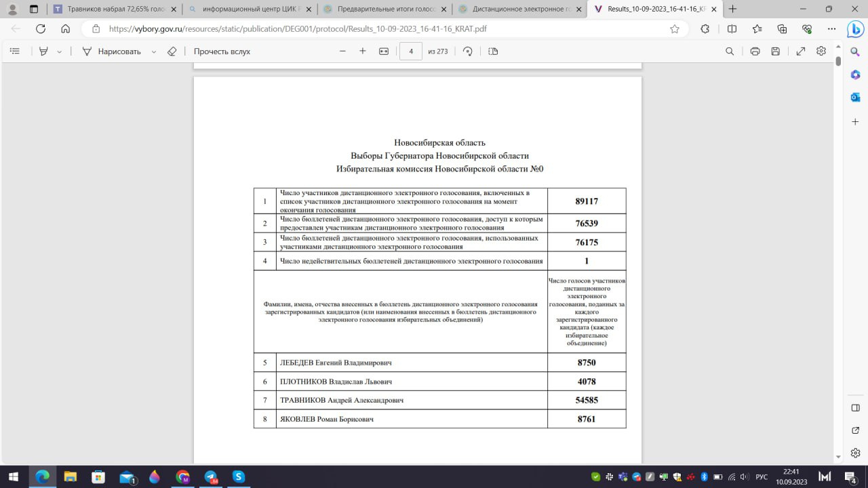Image resolution: width=868 pixels, height=488 pixels.
Task: Expand the Нарисовать options arrow
Action: [x=154, y=52]
